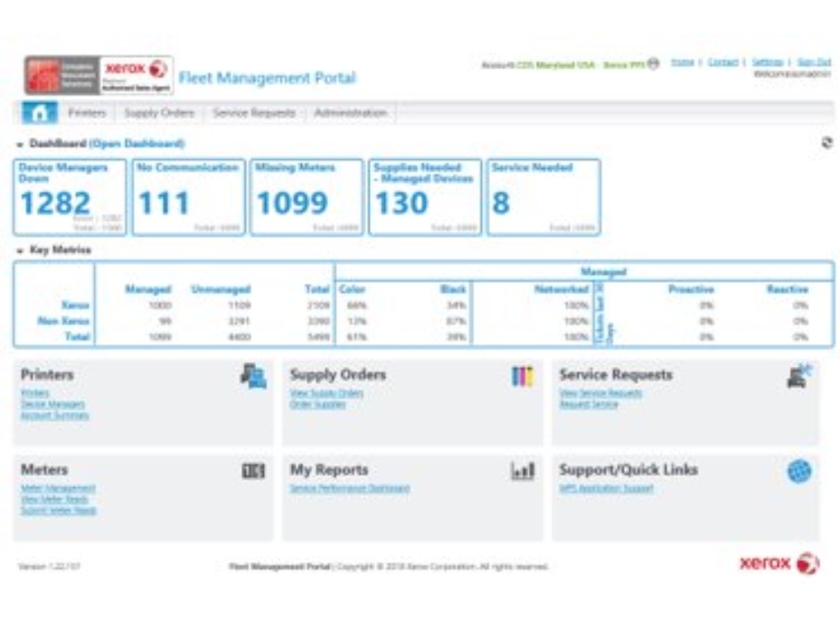Click the Sign Out link
Image resolution: width=840 pixels, height=618 pixels.
point(814,62)
